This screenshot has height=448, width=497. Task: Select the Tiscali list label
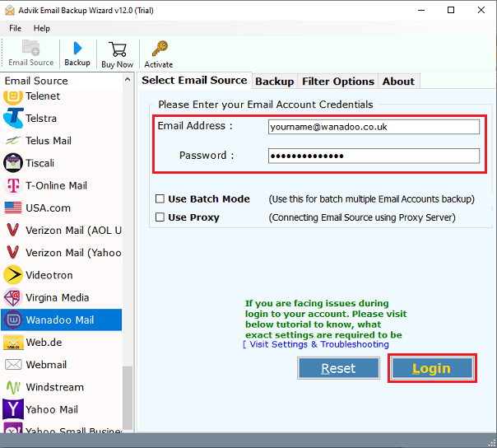tap(40, 163)
